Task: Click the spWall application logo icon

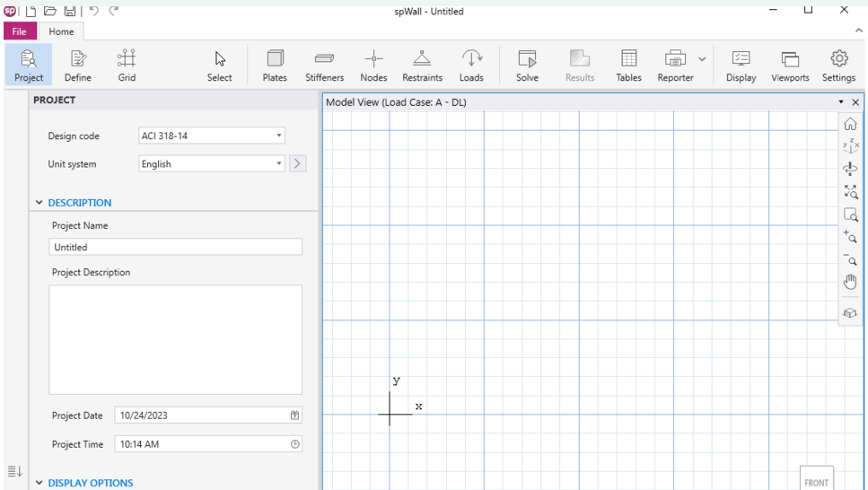Action: click(x=11, y=11)
